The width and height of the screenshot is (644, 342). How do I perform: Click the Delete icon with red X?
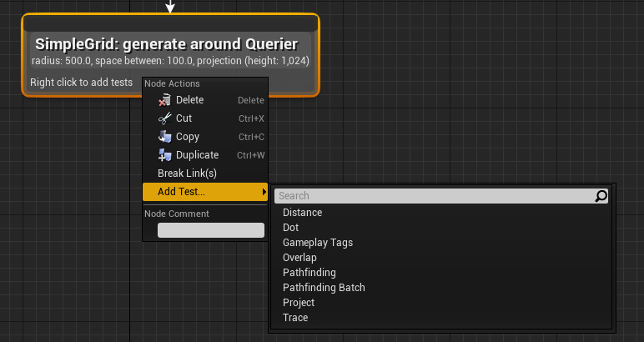(x=164, y=100)
